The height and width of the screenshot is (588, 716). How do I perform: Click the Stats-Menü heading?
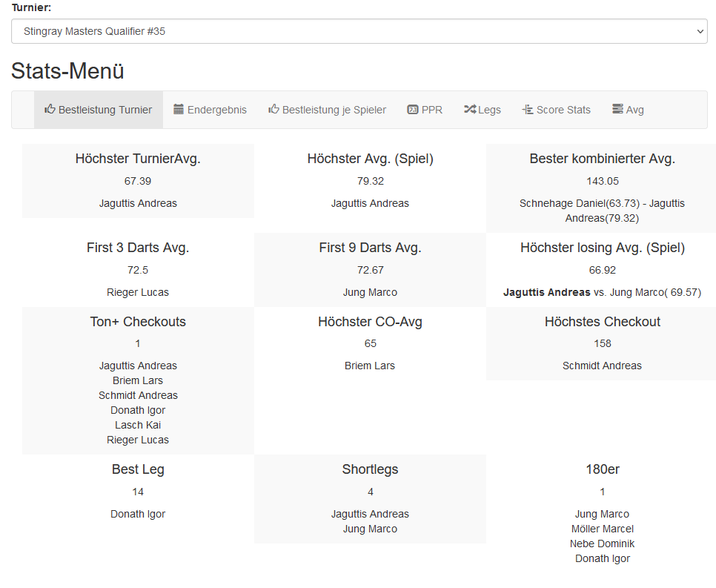pos(67,71)
